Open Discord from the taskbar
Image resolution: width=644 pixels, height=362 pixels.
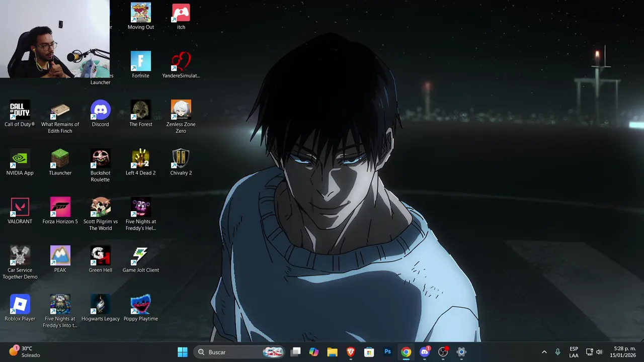point(425,352)
